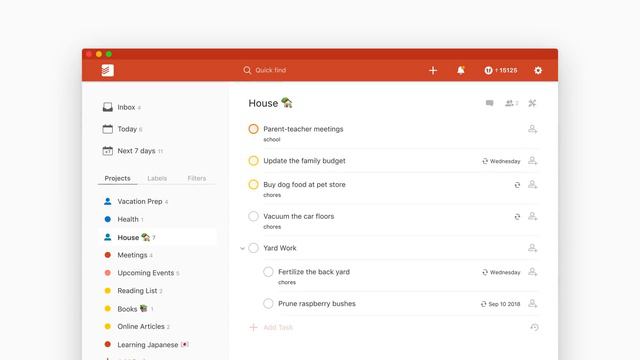This screenshot has height=360, width=640.
Task: Click chores label under Buy dog food
Action: [x=272, y=195]
